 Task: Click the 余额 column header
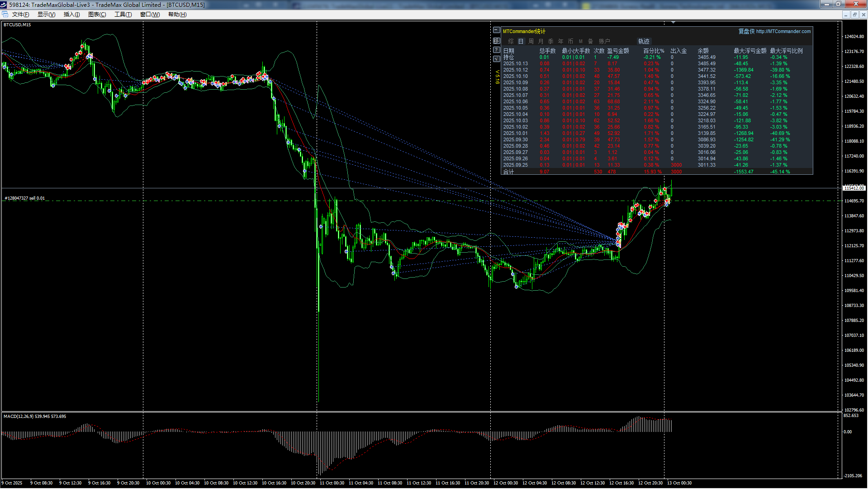pyautogui.click(x=703, y=51)
